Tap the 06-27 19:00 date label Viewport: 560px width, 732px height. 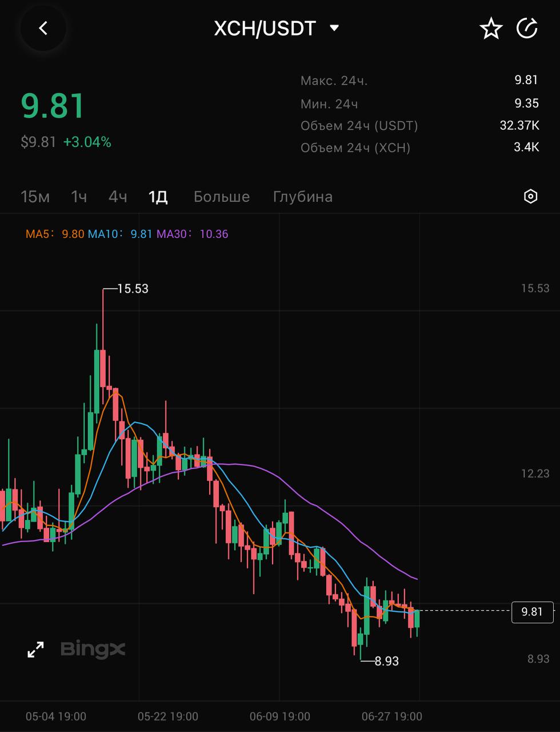[392, 717]
